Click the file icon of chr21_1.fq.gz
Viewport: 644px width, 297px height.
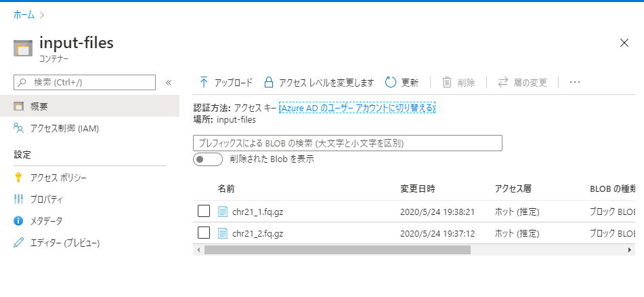click(222, 212)
